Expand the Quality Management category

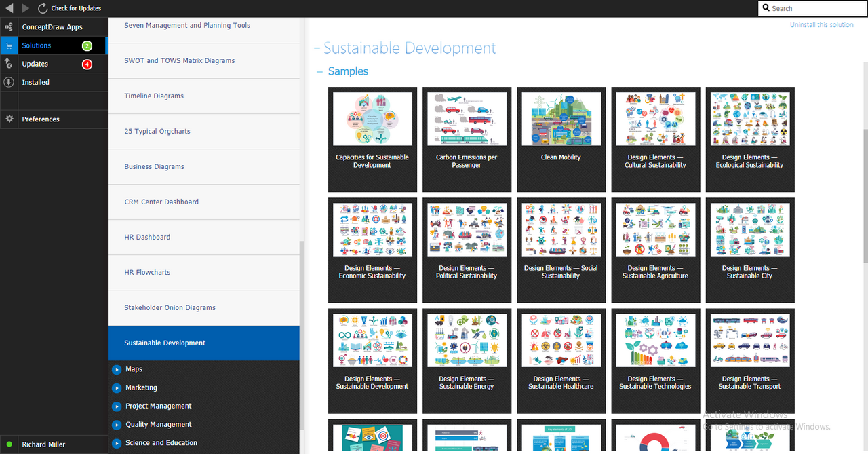117,425
